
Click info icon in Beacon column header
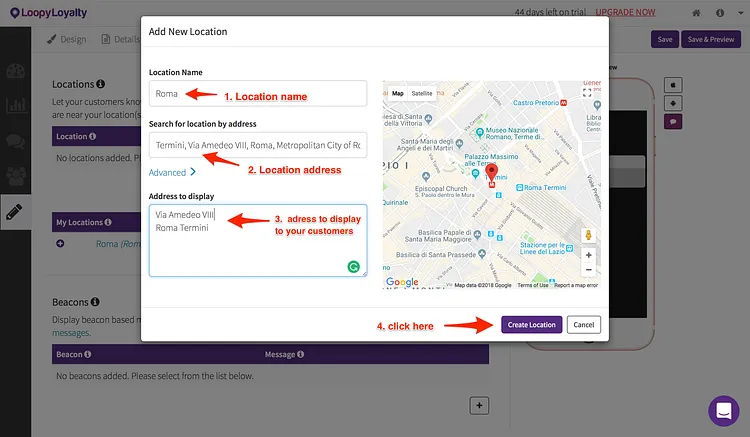coord(87,354)
